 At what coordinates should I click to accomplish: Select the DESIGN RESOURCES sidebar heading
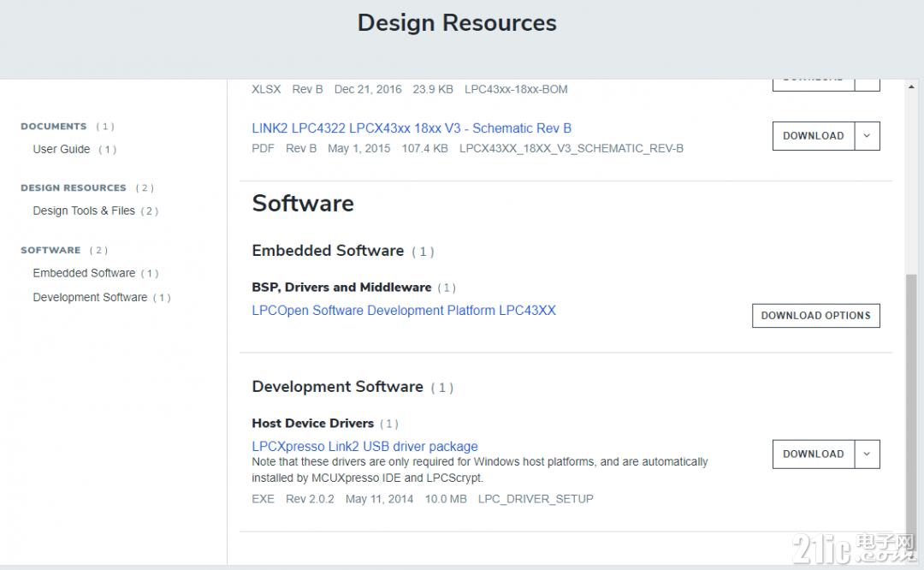pyautogui.click(x=73, y=187)
